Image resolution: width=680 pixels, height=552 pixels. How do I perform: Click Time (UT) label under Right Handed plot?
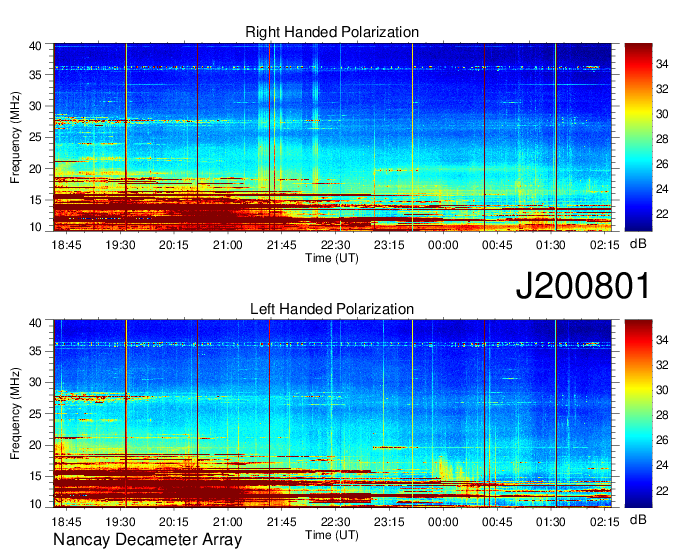(332, 258)
